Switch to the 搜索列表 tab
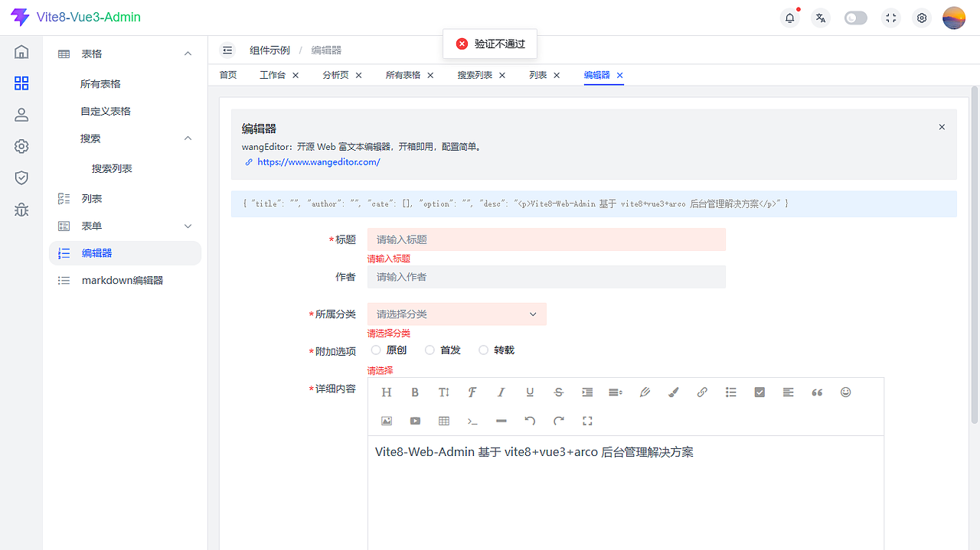 [475, 75]
